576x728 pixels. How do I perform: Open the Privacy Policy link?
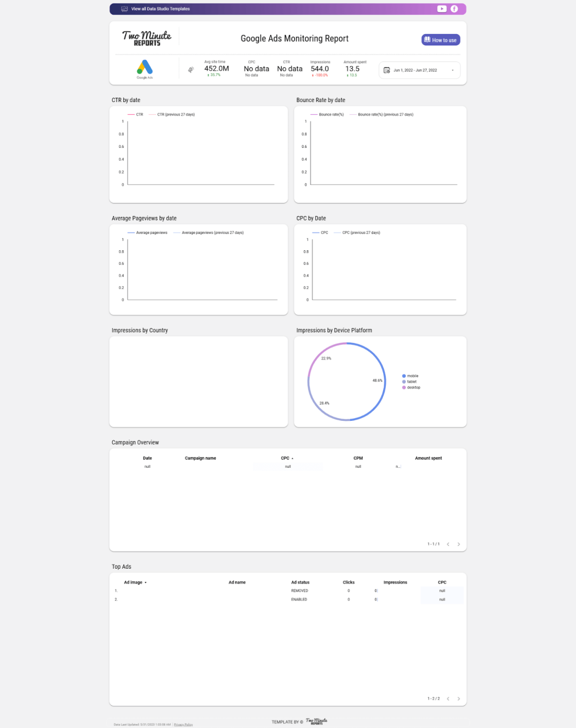(x=183, y=725)
